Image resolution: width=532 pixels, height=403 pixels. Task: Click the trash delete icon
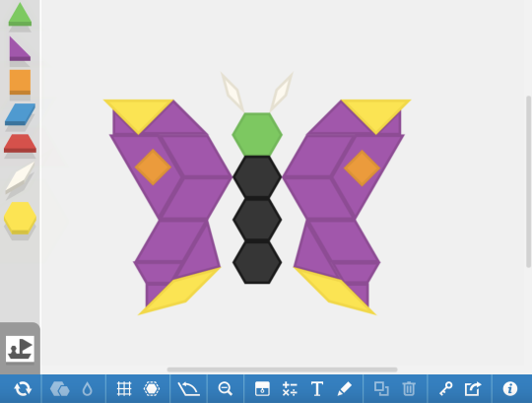point(409,389)
